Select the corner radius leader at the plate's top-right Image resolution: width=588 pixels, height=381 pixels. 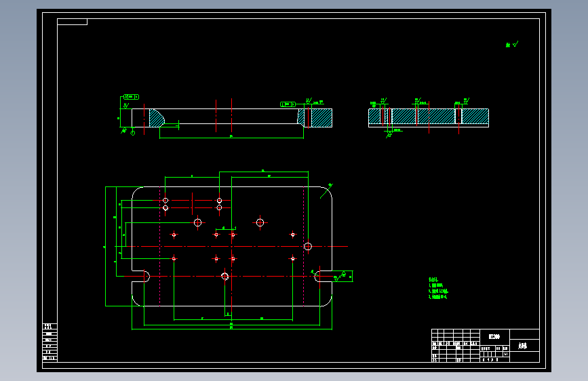[x=327, y=190]
